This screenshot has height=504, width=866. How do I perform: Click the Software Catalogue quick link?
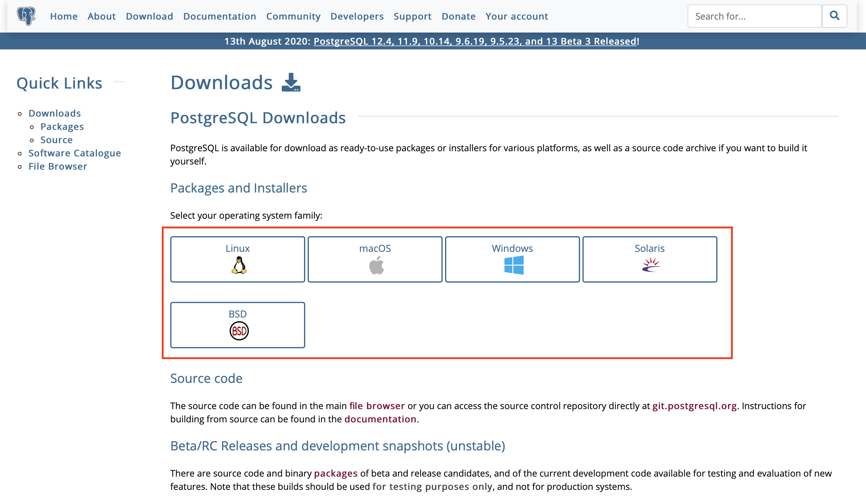(74, 152)
